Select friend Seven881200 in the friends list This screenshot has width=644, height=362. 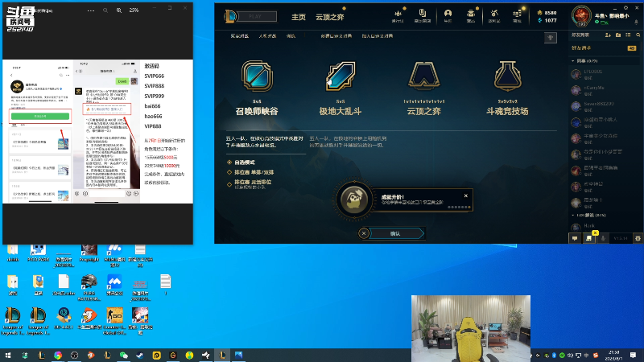(604, 106)
